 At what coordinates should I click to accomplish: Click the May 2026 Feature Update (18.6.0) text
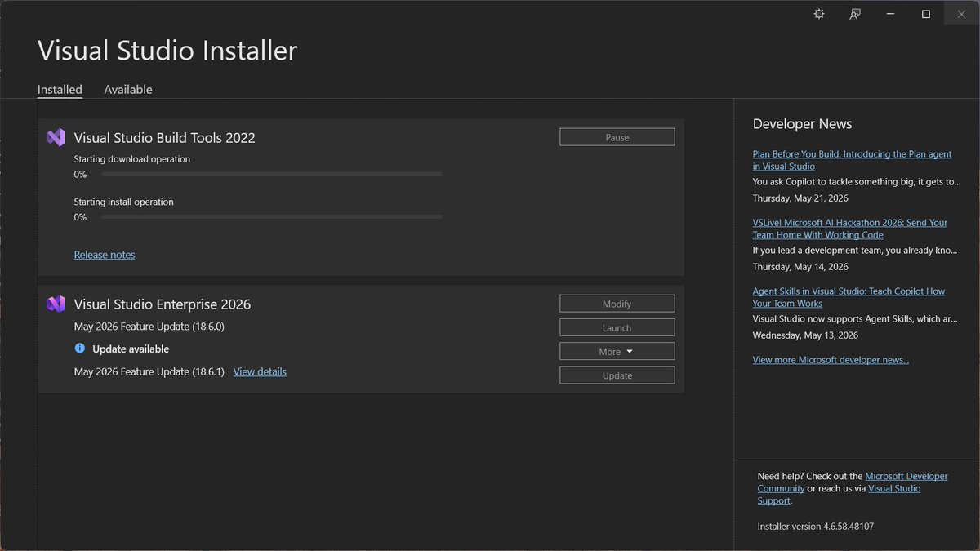(x=149, y=326)
